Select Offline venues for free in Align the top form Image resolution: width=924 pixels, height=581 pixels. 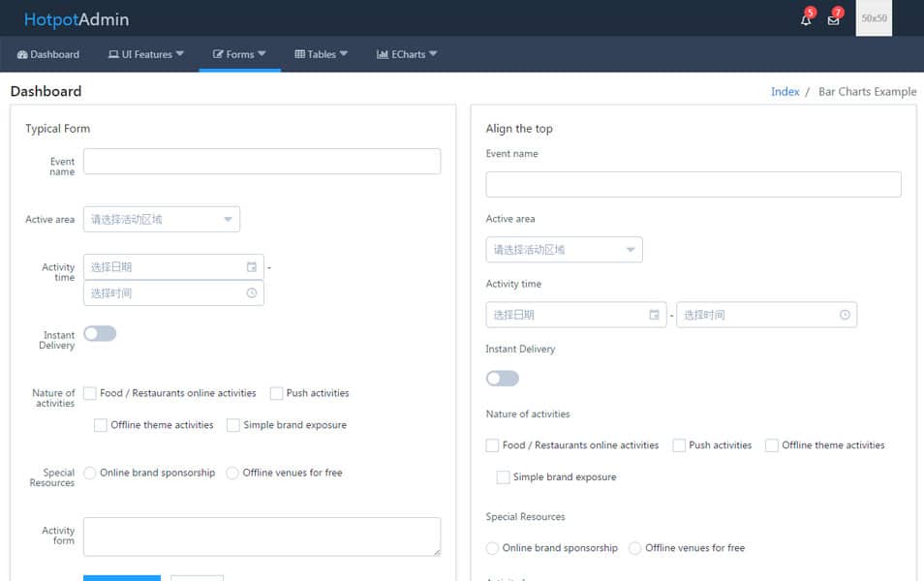634,548
